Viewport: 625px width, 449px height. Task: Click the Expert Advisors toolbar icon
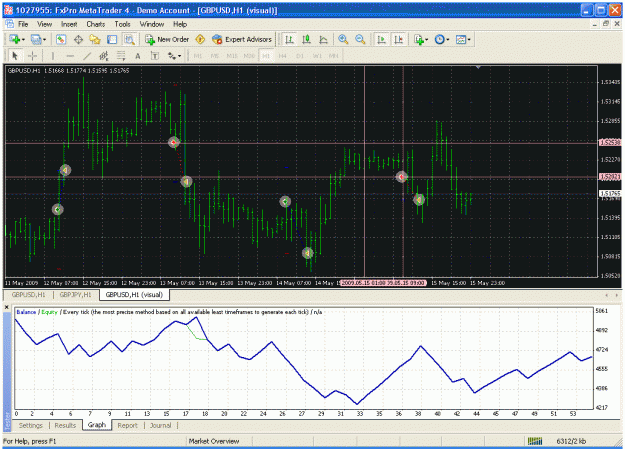coord(242,39)
